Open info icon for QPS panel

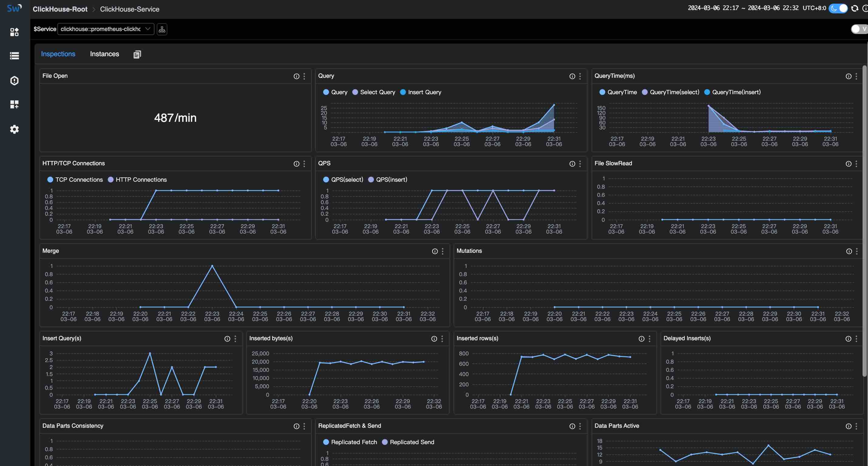click(572, 163)
